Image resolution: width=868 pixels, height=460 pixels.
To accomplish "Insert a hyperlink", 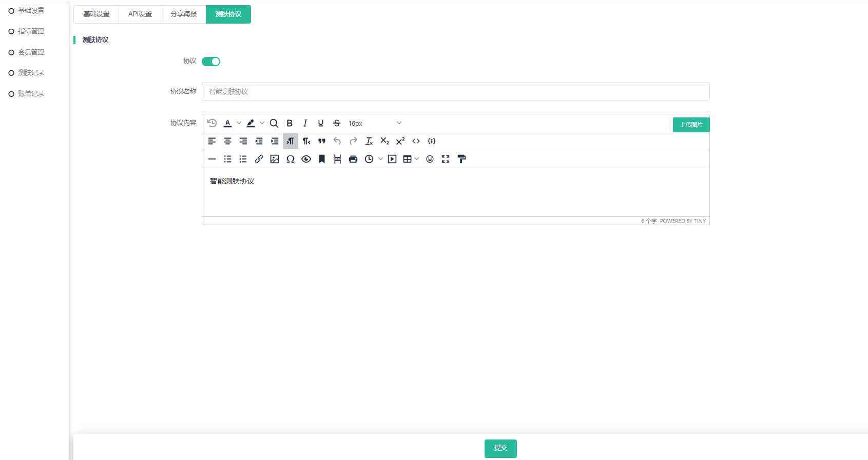I will (x=259, y=159).
